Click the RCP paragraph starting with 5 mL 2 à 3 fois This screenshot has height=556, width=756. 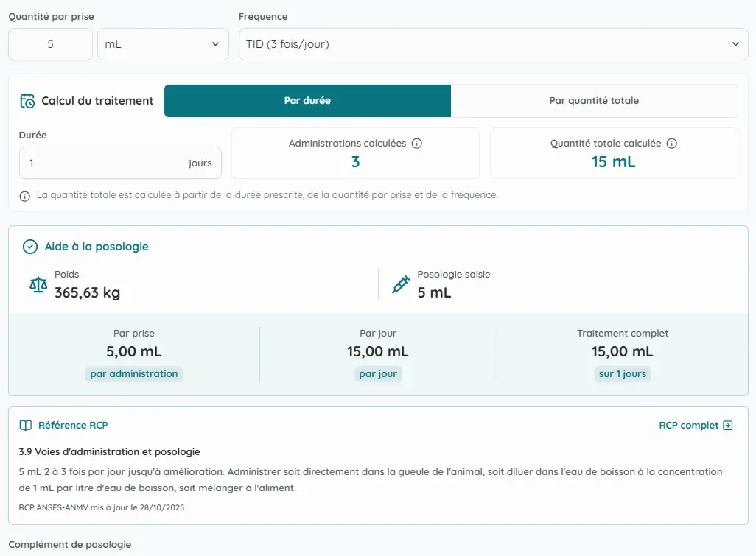coord(371,479)
